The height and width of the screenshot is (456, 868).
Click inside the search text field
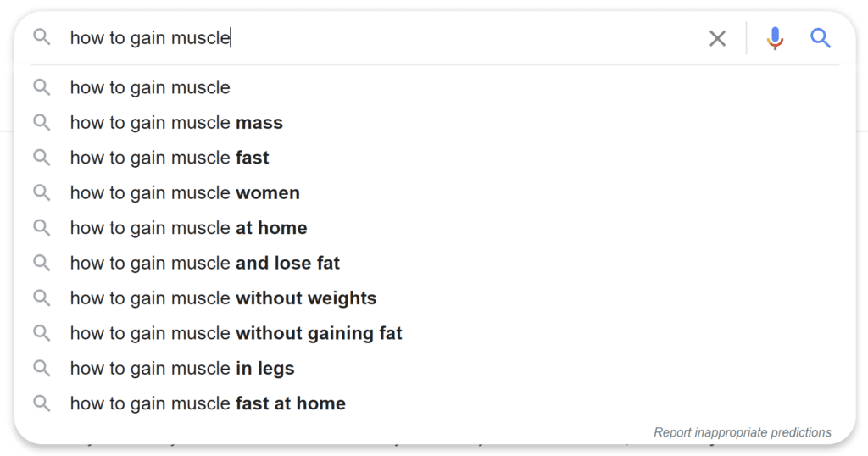point(382,37)
